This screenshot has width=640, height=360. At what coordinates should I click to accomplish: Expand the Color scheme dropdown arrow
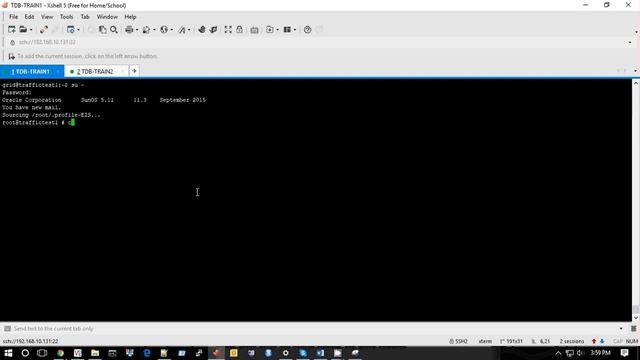click(154, 30)
